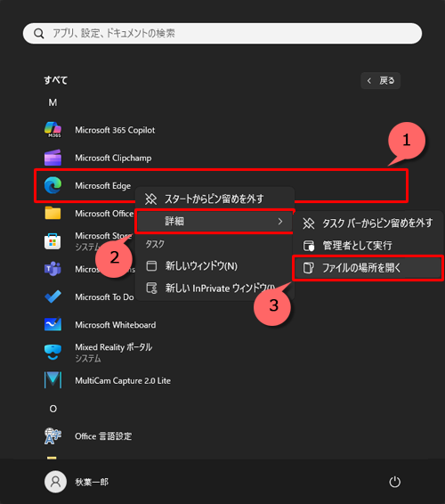Open Office 言語設定 app label
445x504 pixels.
tap(103, 436)
